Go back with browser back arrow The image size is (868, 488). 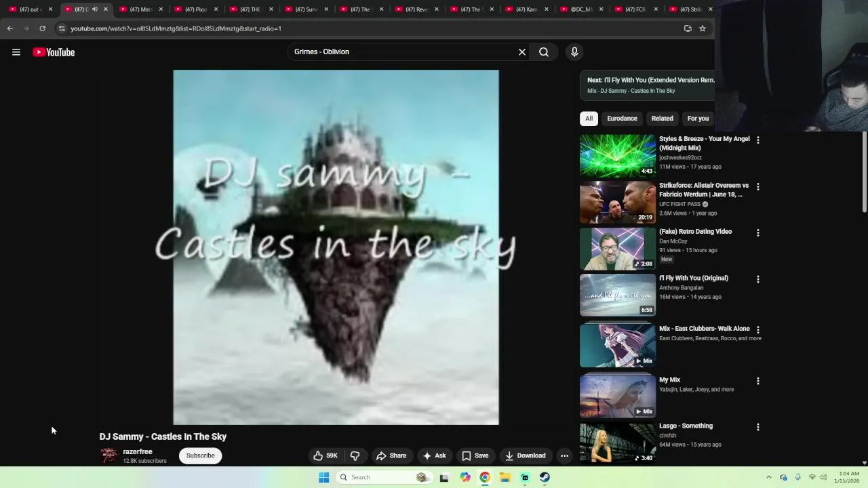click(9, 28)
